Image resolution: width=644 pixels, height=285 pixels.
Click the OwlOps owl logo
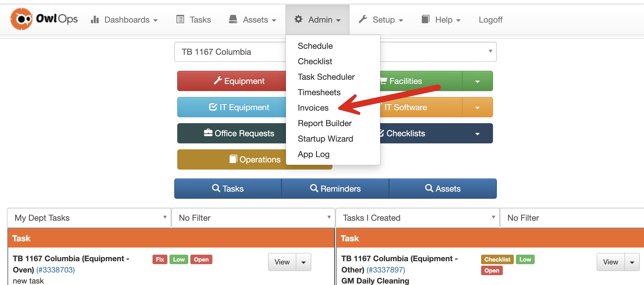21,19
